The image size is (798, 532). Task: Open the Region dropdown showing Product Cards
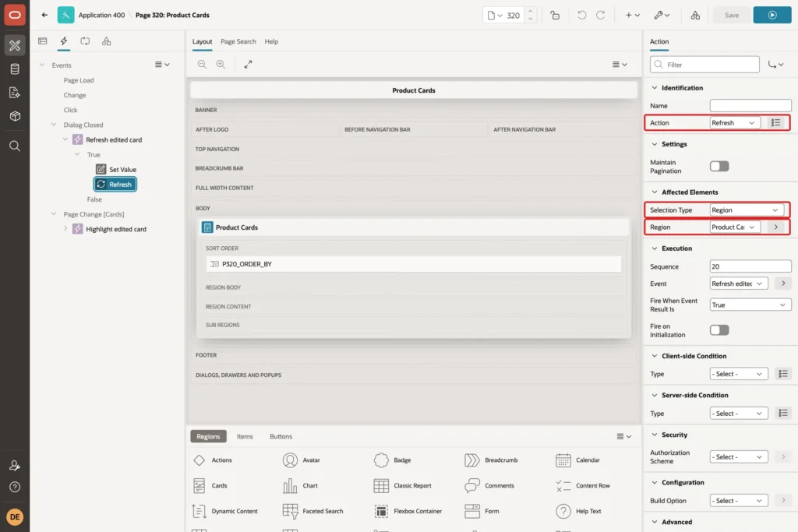[735, 227]
